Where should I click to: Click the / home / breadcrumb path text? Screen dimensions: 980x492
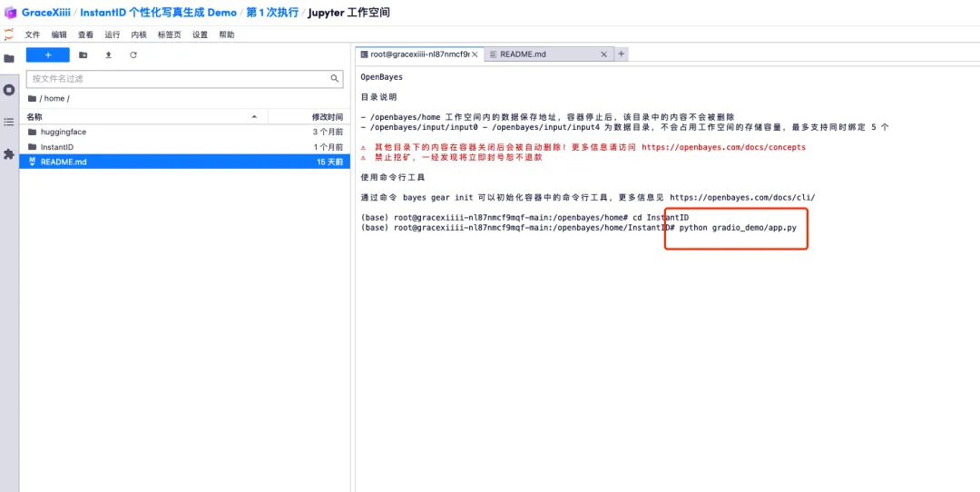pyautogui.click(x=54, y=99)
